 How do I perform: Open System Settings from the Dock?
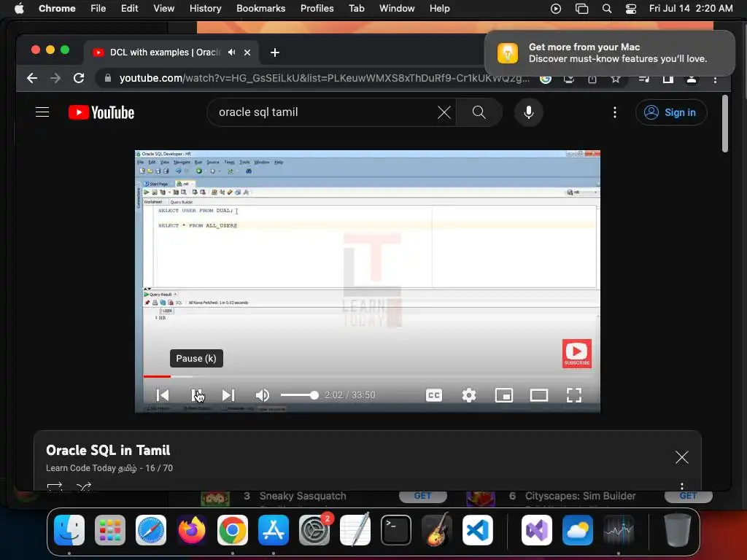pos(314,530)
